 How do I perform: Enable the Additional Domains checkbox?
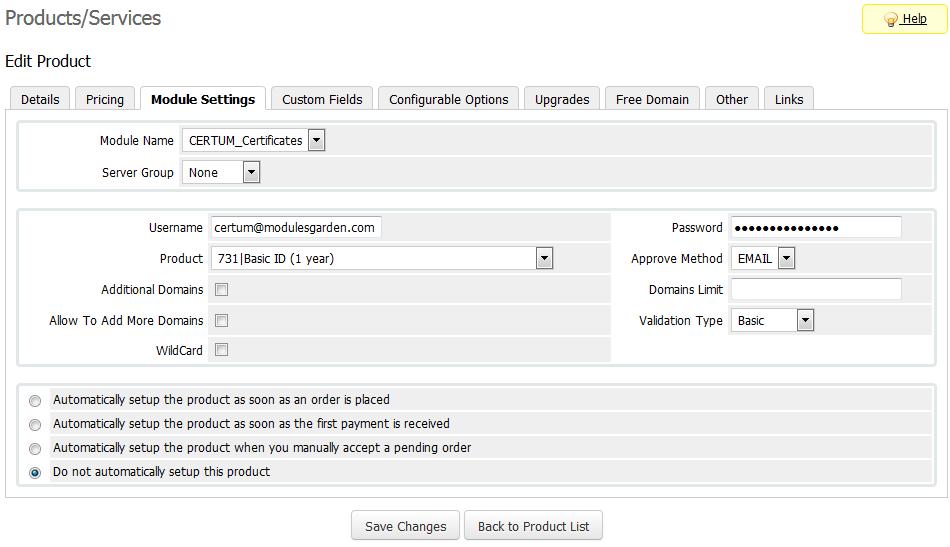[222, 290]
